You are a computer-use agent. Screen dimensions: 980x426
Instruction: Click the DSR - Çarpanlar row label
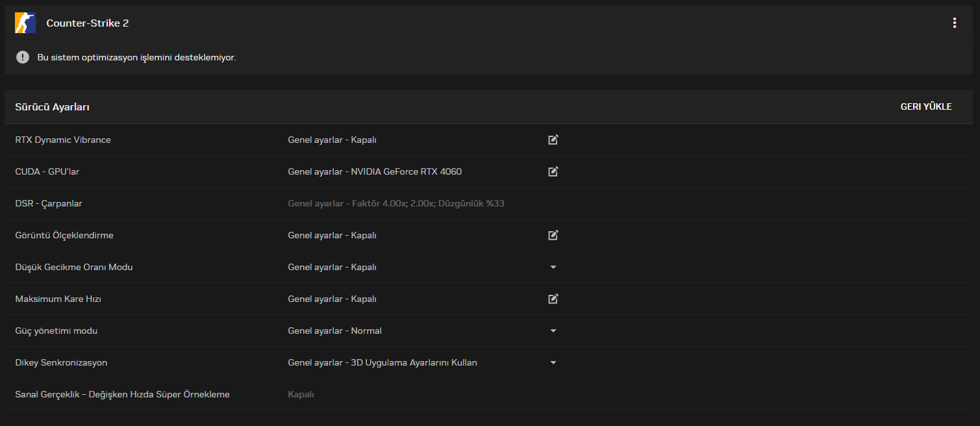coord(49,203)
